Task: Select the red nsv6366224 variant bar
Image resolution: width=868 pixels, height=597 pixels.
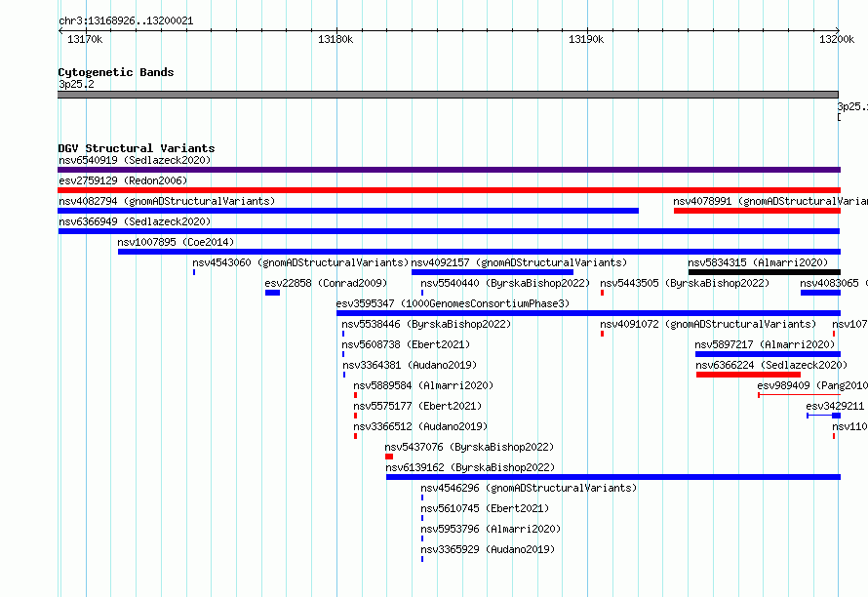Action: tap(748, 375)
